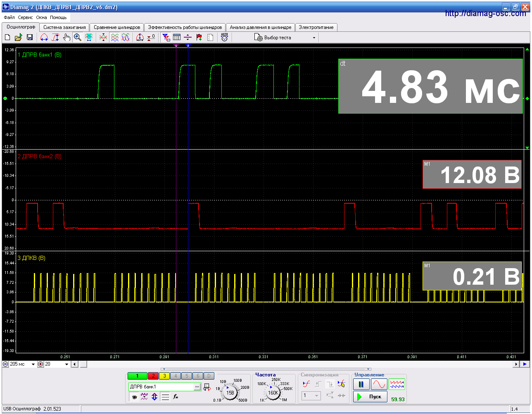Click the notes document icon in toolbar
532x414 pixels.
210,38
